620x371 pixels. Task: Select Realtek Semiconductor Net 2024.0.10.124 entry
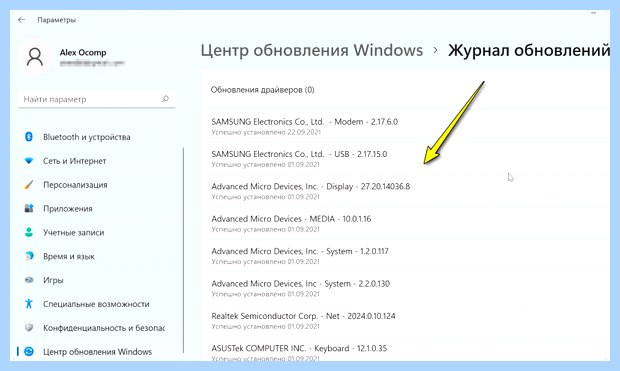[x=405, y=321]
